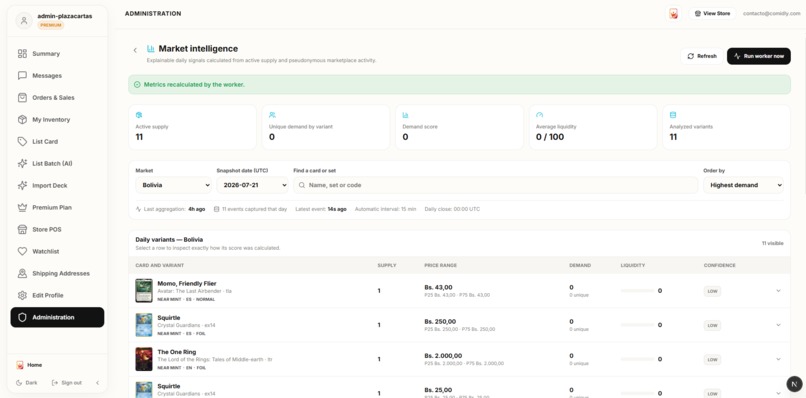The image size is (806, 398).
Task: Click the Store POS shop icon
Action: [22, 229]
